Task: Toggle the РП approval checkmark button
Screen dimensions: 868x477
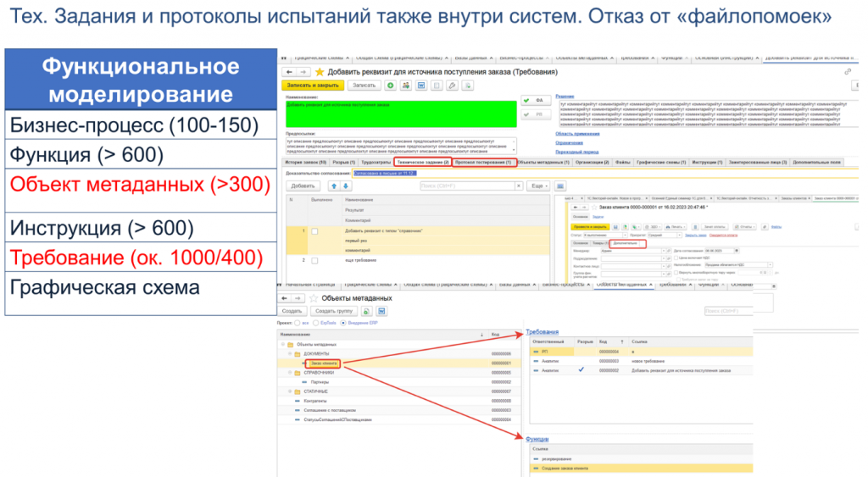Action: pos(536,114)
